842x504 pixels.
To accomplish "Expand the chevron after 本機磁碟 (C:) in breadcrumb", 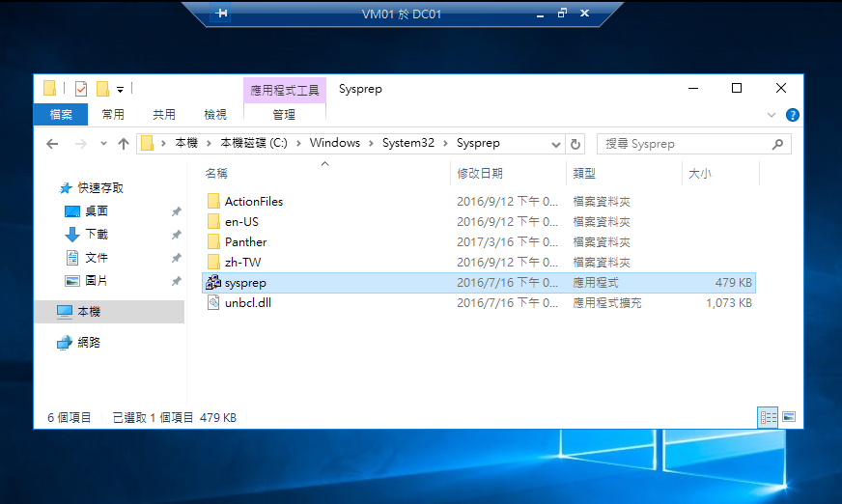I will pyautogui.click(x=298, y=143).
